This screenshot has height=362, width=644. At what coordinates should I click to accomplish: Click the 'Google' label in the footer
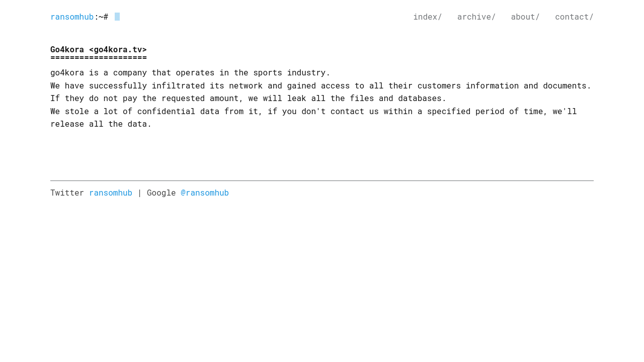coord(161,193)
